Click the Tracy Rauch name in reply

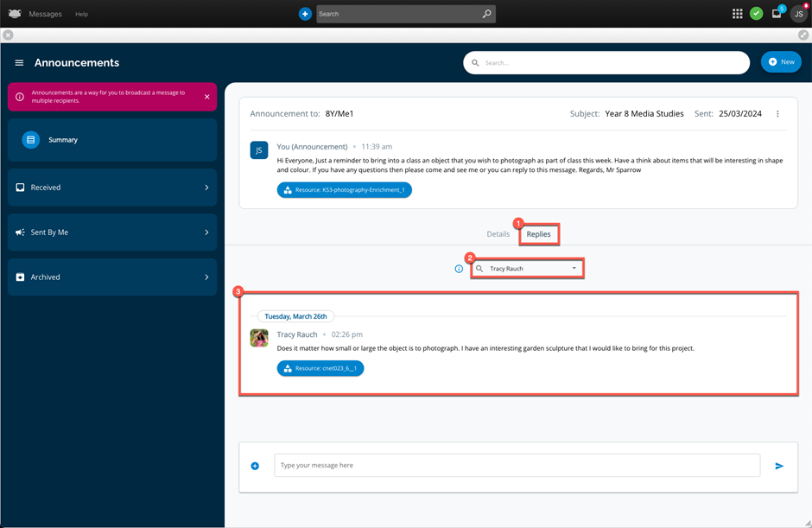point(297,334)
